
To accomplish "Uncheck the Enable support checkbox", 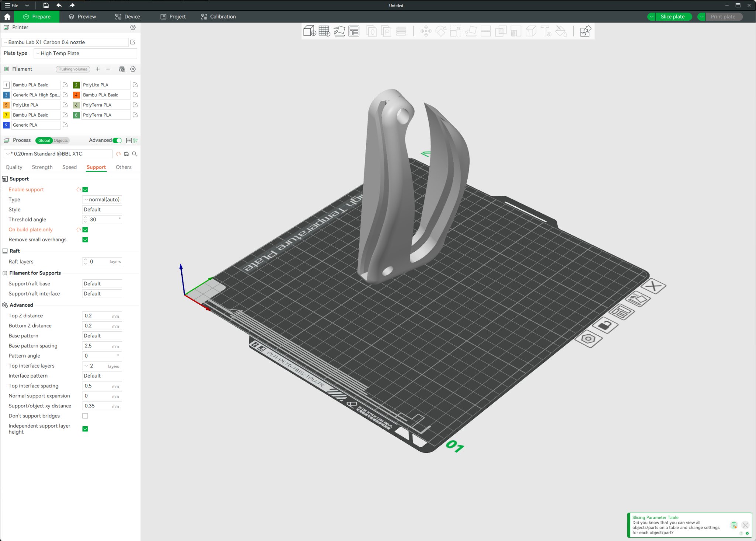I will coord(85,190).
